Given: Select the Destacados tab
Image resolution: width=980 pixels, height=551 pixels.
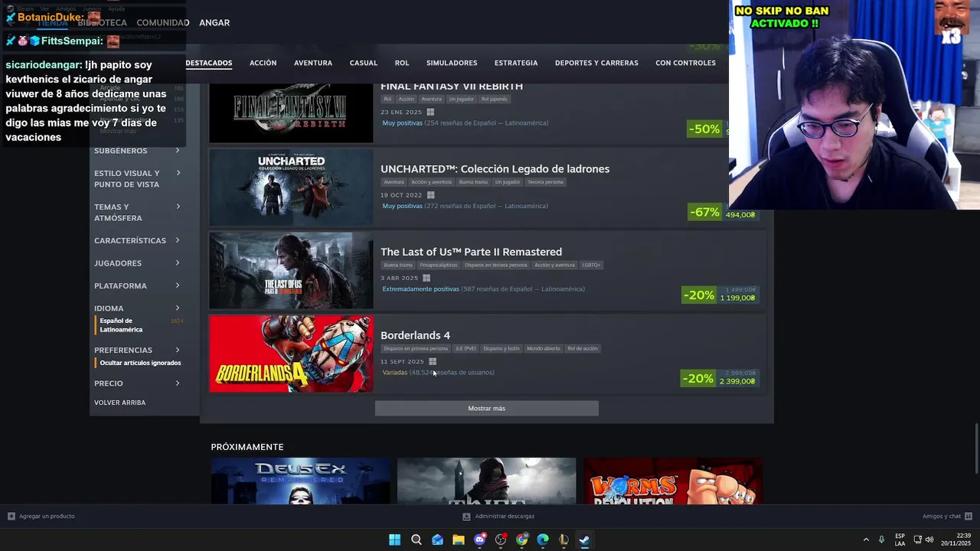Looking at the screenshot, I should (x=209, y=63).
